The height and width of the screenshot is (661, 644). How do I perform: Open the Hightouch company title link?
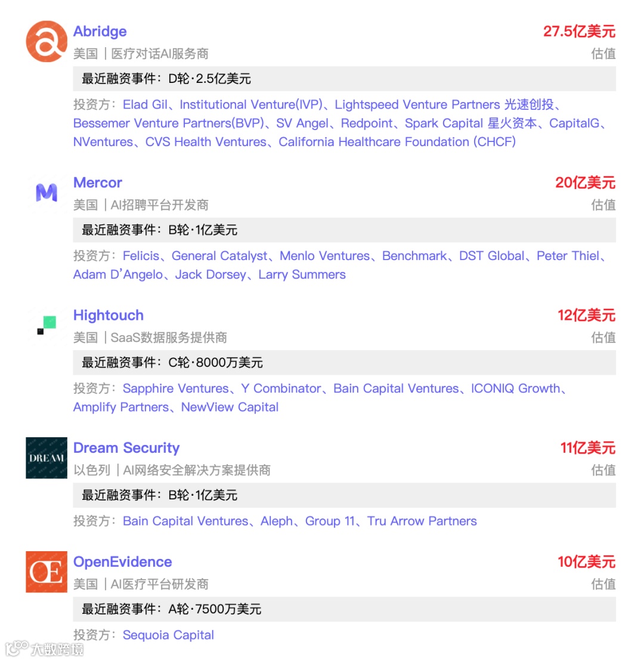(x=109, y=316)
